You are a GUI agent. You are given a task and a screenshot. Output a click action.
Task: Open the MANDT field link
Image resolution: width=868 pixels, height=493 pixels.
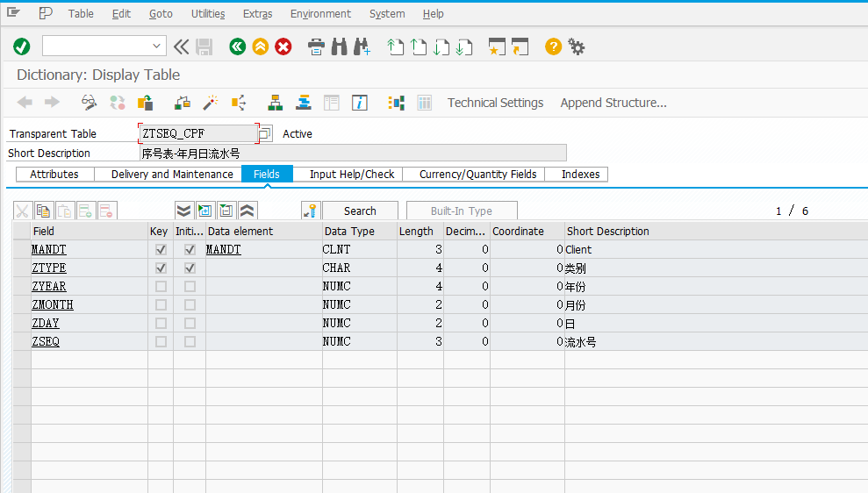(49, 249)
